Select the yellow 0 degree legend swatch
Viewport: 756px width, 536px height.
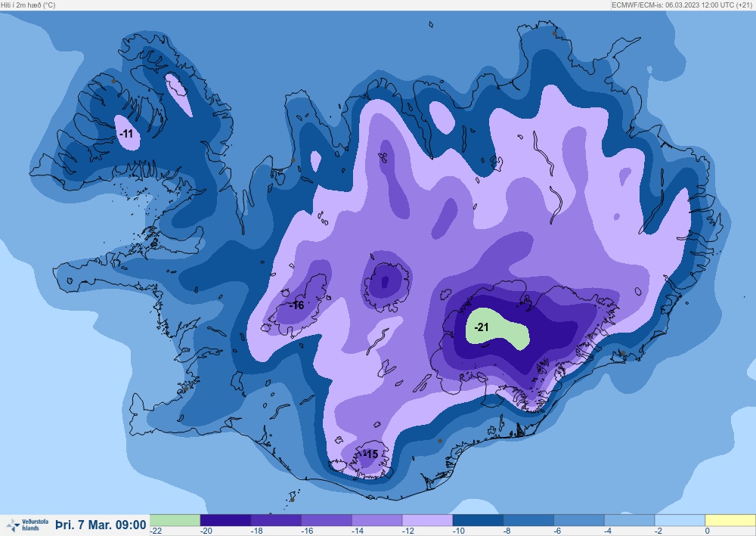[x=730, y=520]
